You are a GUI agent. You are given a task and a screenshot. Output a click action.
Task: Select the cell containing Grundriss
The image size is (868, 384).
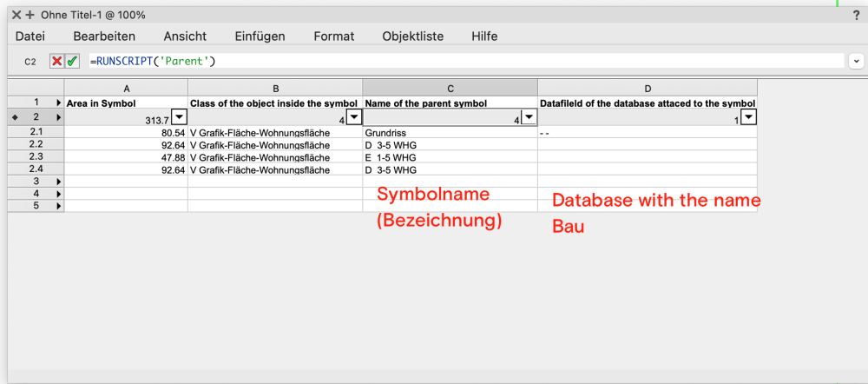pos(450,133)
